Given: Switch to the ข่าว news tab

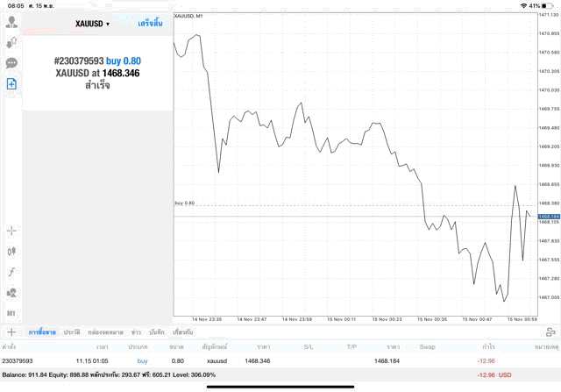Looking at the screenshot, I should 136,332.
